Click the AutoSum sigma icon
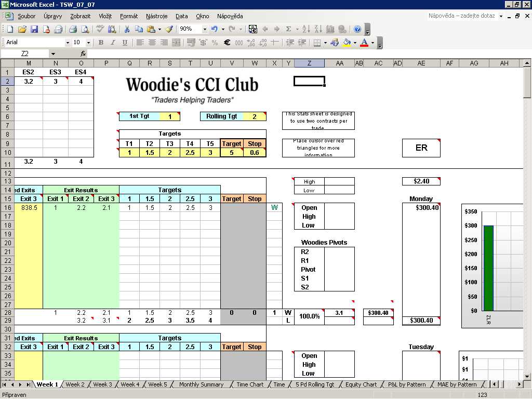This screenshot has height=399, width=532. [288, 29]
